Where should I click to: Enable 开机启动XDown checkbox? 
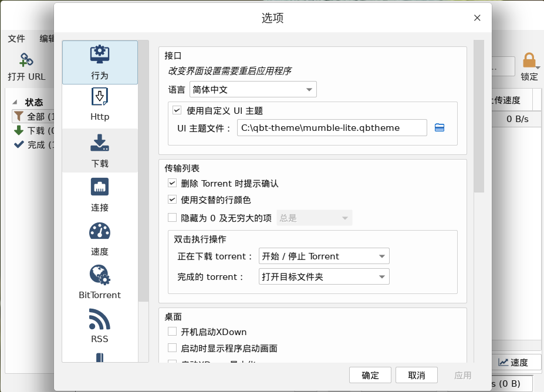point(172,332)
